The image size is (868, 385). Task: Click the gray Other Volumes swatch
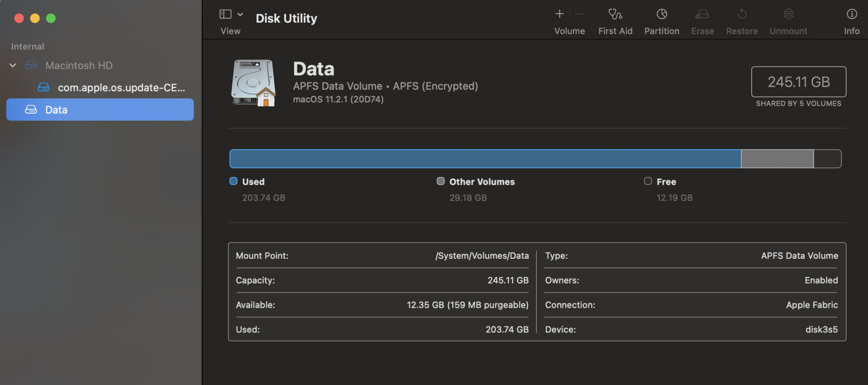[441, 181]
